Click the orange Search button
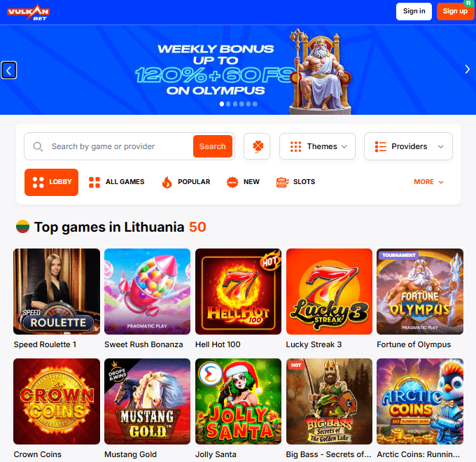476x462 pixels. [x=213, y=146]
